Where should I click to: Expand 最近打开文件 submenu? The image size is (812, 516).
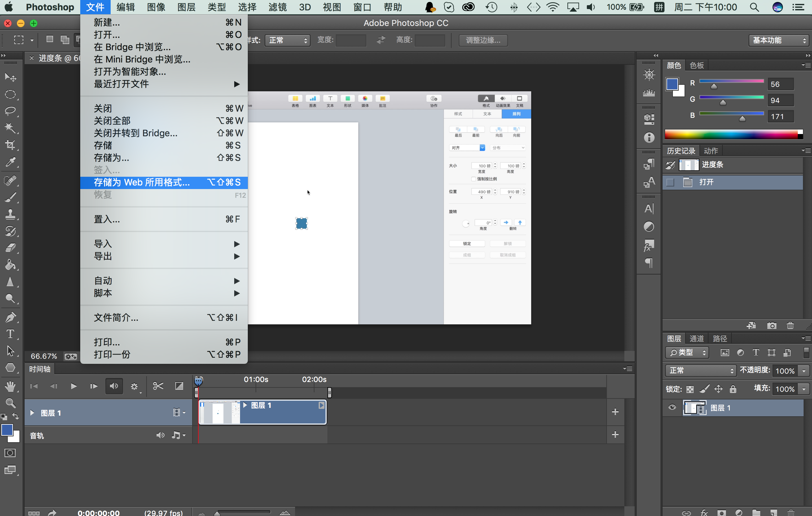(164, 84)
